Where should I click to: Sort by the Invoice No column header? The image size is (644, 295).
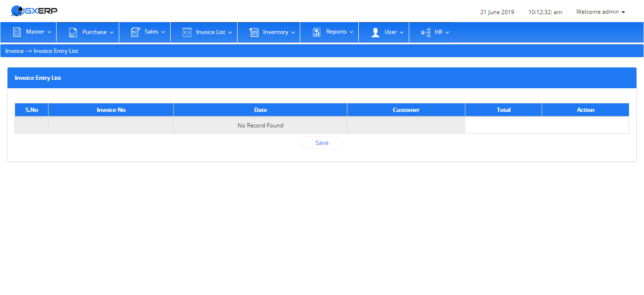point(111,110)
